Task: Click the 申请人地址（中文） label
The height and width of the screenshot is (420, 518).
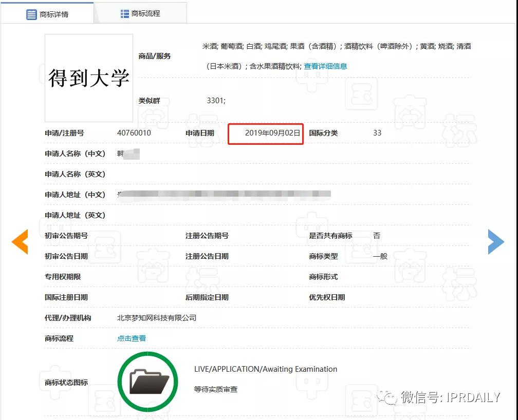Action: pyautogui.click(x=75, y=195)
